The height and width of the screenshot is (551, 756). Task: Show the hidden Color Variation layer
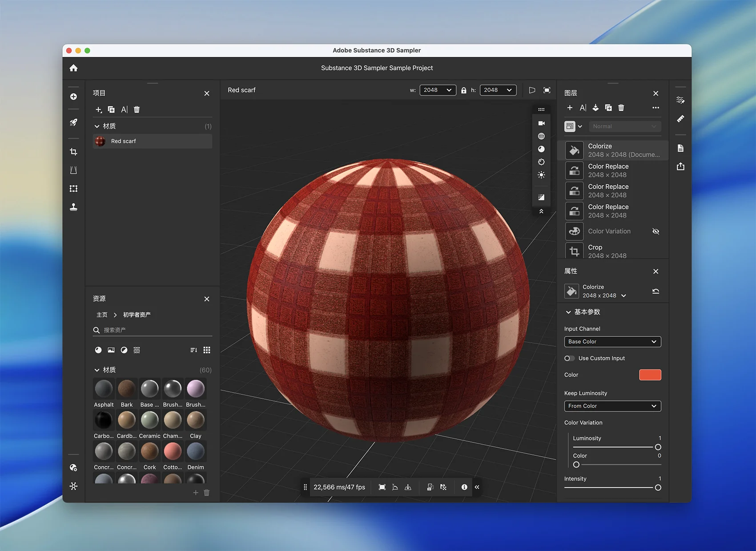pos(655,231)
